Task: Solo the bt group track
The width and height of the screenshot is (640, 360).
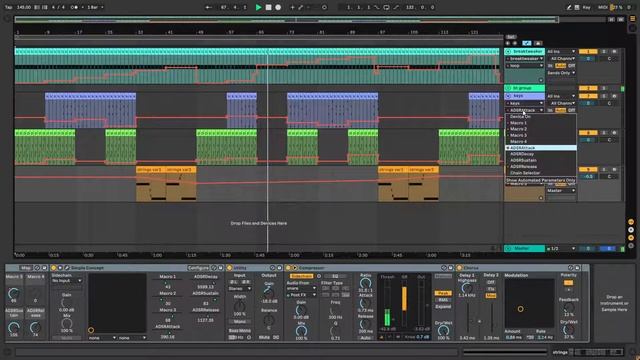Action: pyautogui.click(x=604, y=88)
